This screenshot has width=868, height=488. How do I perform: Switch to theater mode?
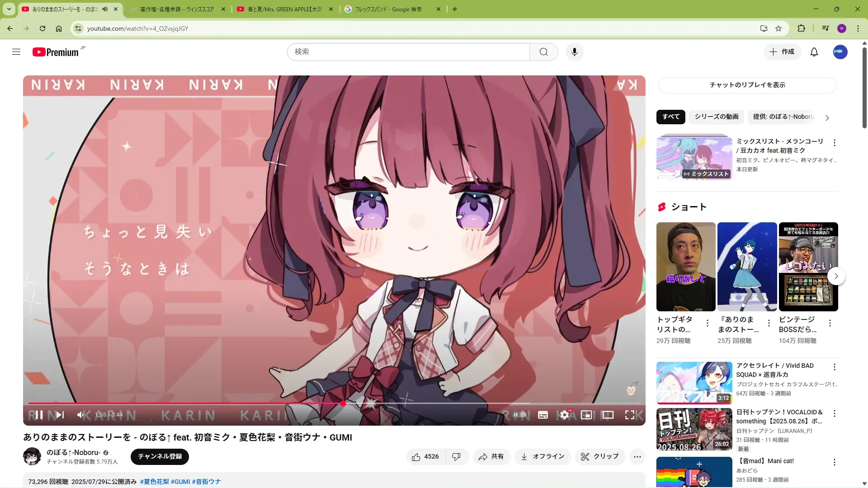(x=608, y=415)
